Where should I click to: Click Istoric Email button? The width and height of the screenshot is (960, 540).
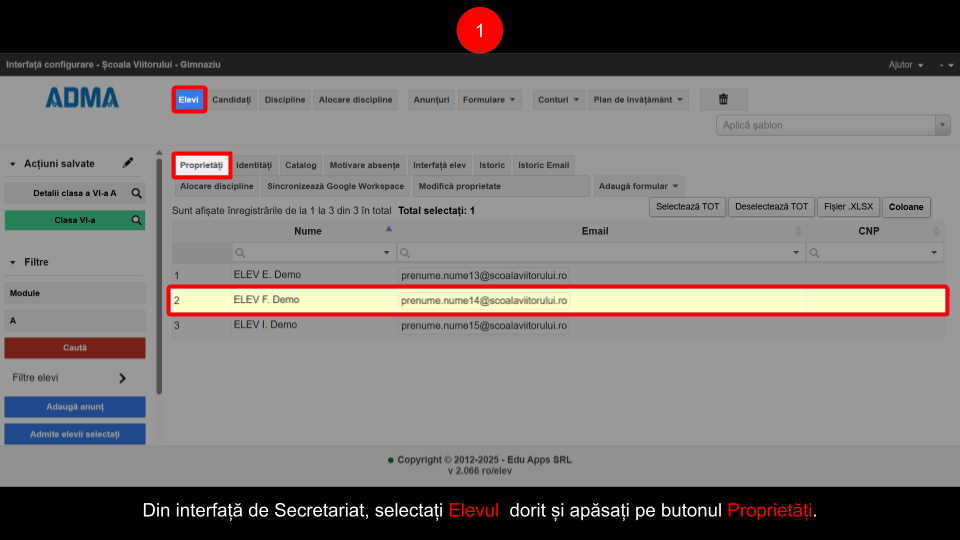coord(544,165)
